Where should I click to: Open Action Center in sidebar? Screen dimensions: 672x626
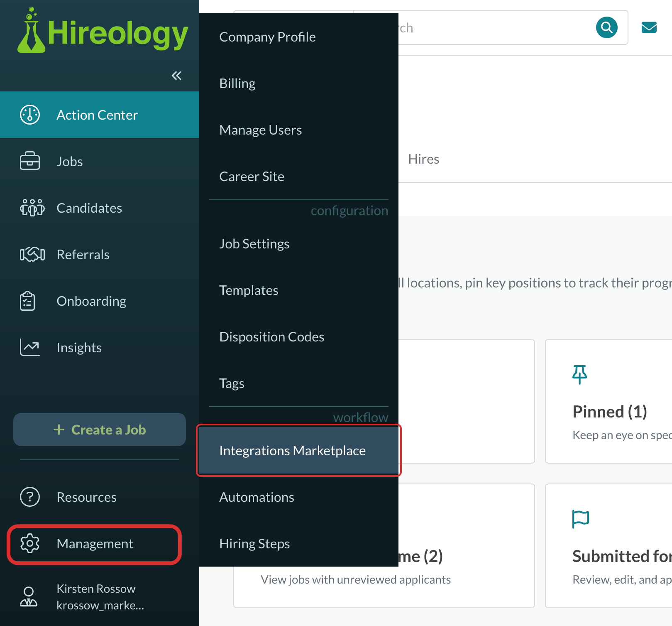coord(100,115)
